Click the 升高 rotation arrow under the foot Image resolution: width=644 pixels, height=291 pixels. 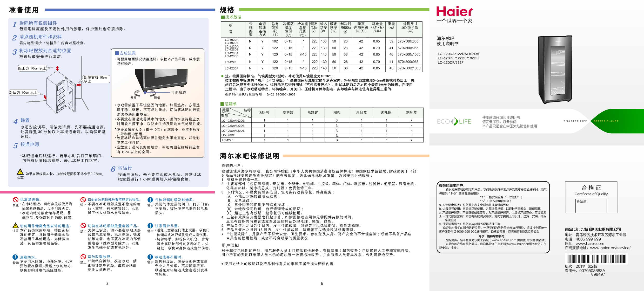[x=137, y=93]
